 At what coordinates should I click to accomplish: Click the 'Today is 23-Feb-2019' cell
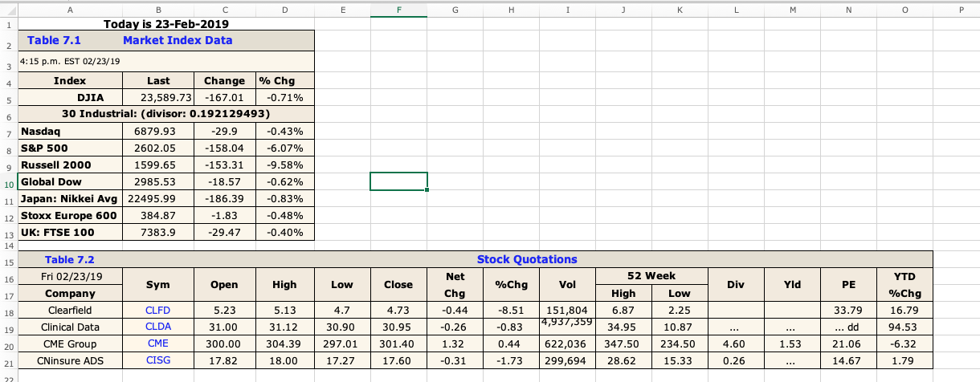166,24
